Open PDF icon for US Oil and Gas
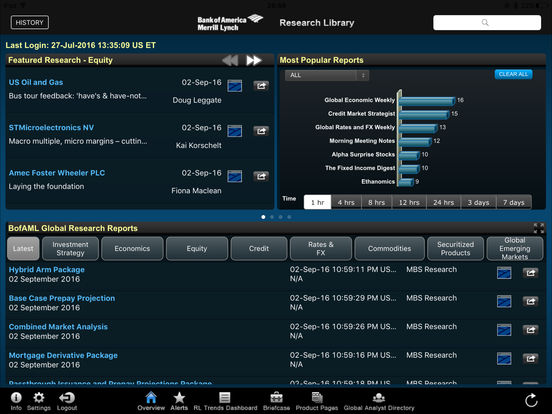This screenshot has width=552, height=414. [x=234, y=86]
